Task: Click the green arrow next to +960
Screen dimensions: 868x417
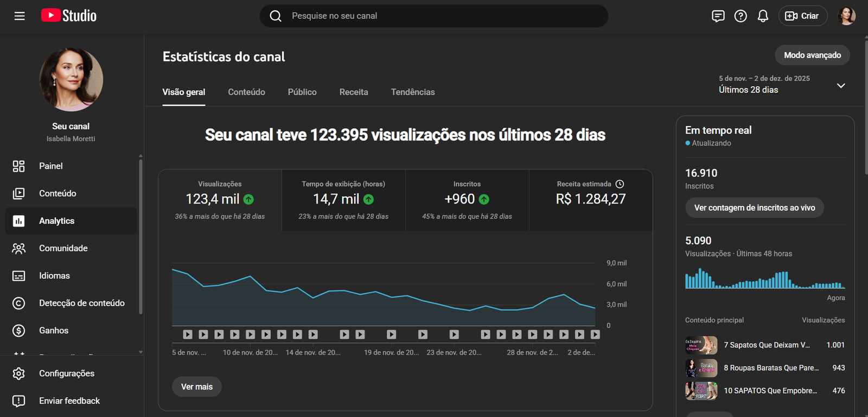Action: pos(484,199)
